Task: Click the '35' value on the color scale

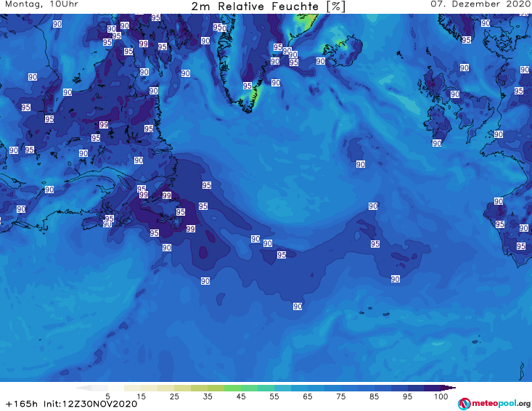Action: click(208, 396)
